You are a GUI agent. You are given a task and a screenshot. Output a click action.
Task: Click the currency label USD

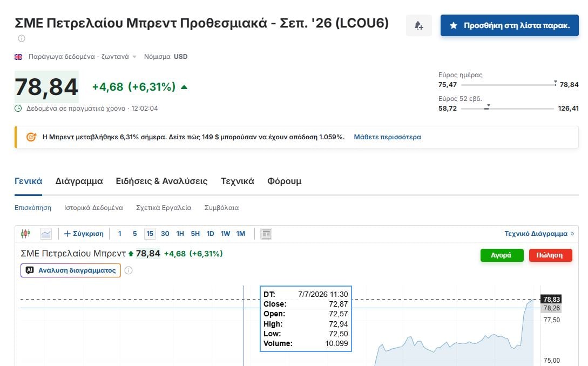181,57
